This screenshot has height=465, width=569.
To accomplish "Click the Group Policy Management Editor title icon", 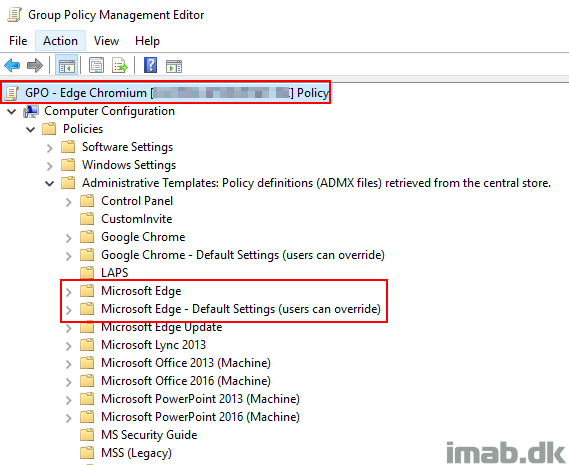I will [x=14, y=15].
